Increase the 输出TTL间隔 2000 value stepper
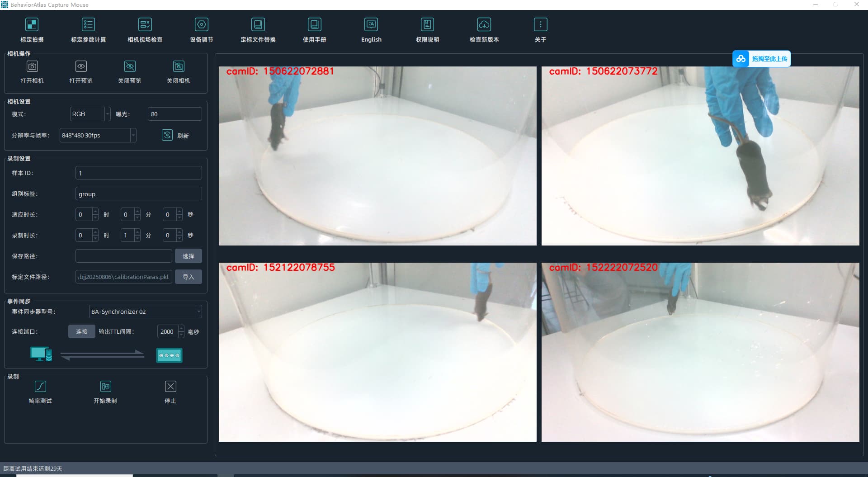Viewport: 868px width, 477px height. pyautogui.click(x=181, y=328)
